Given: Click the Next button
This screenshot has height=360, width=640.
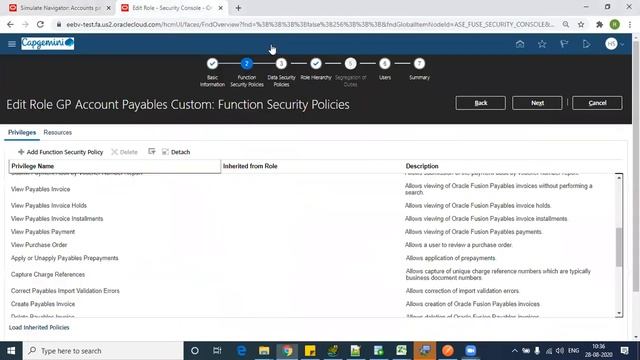Looking at the screenshot, I should [537, 103].
